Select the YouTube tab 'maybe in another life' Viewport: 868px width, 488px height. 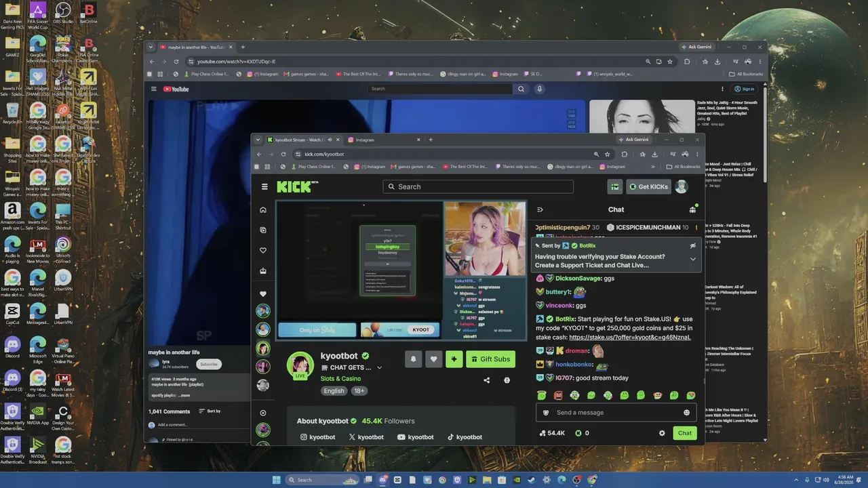pos(196,47)
